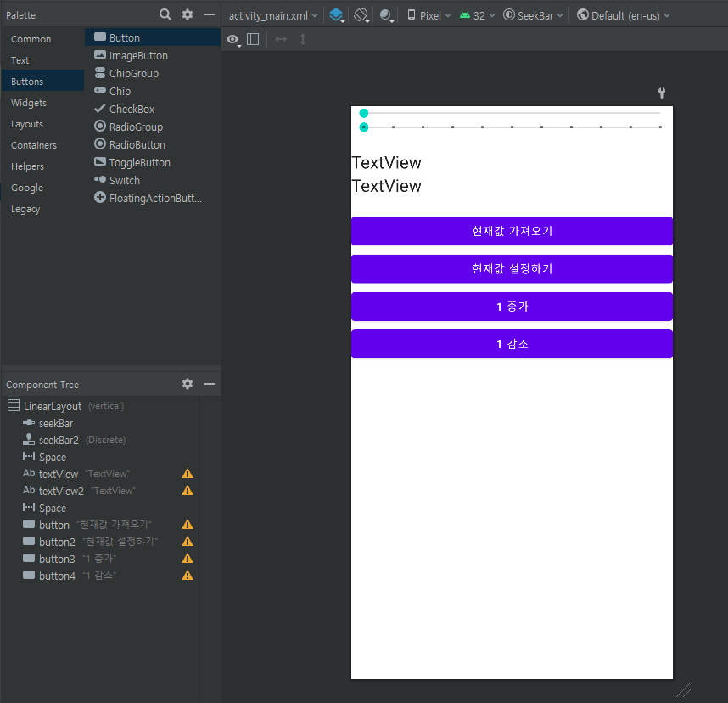Open the Palette search icon
Screen dimensions: 728x703
pos(165,14)
